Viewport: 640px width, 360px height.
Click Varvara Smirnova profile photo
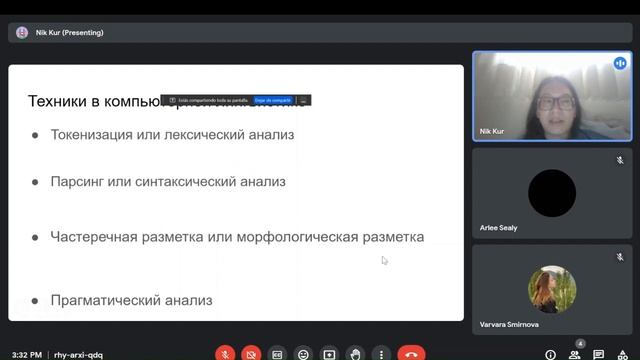pyautogui.click(x=552, y=289)
